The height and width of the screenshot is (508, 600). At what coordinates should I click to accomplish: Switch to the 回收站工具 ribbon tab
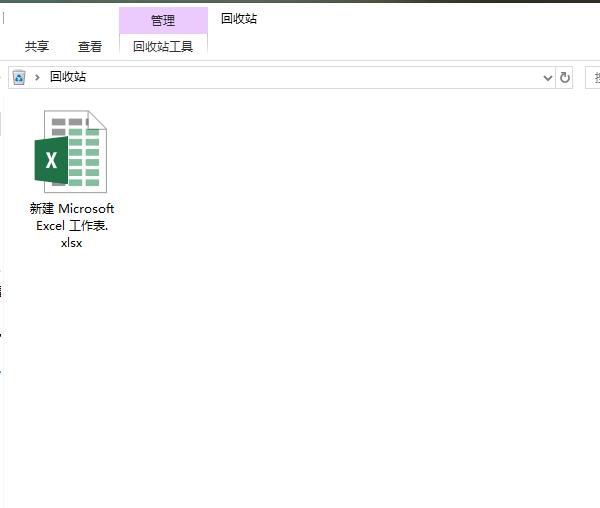pyautogui.click(x=163, y=47)
